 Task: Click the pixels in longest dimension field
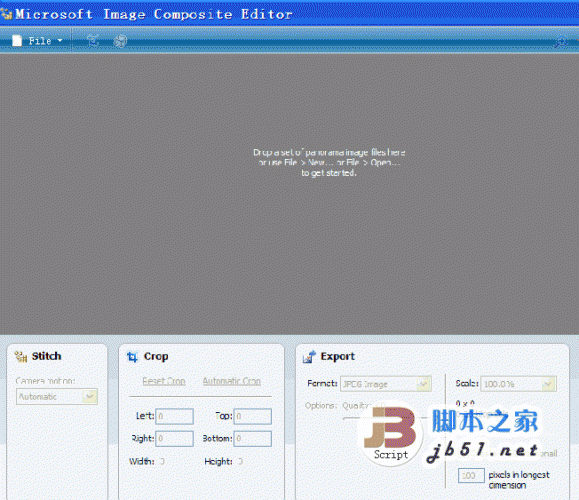tap(471, 475)
